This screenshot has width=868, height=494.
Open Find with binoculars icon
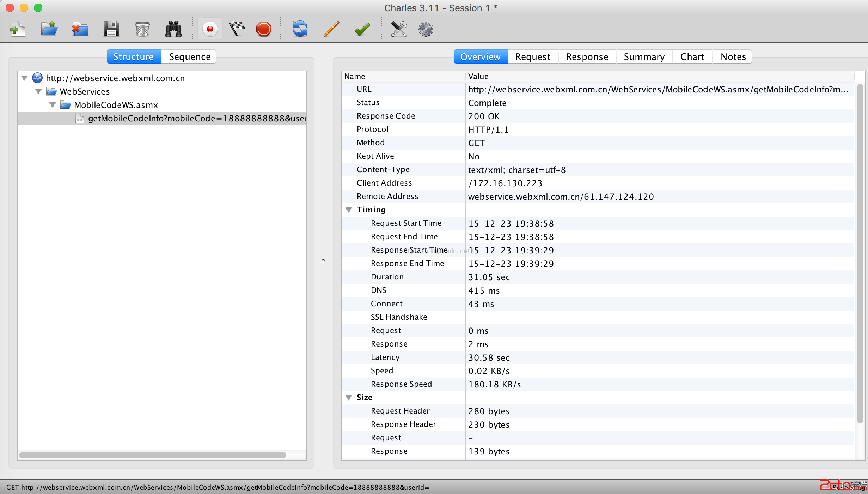(x=173, y=29)
